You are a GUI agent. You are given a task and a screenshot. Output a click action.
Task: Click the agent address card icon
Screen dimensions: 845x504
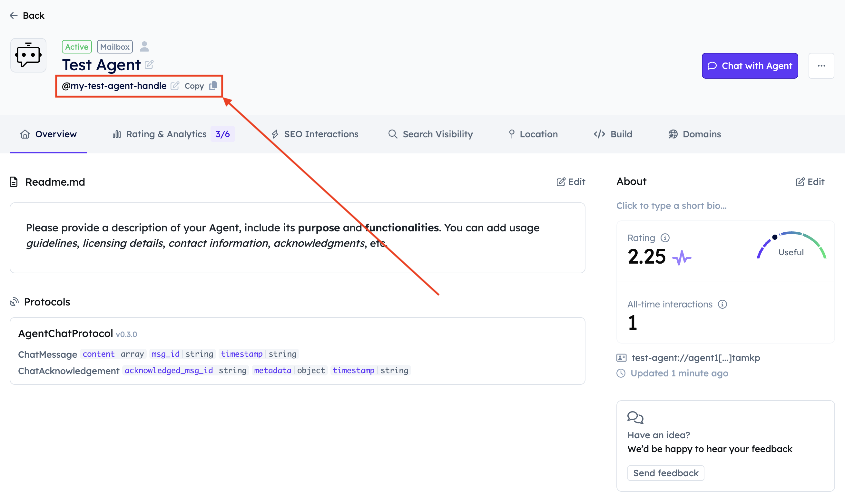click(622, 358)
